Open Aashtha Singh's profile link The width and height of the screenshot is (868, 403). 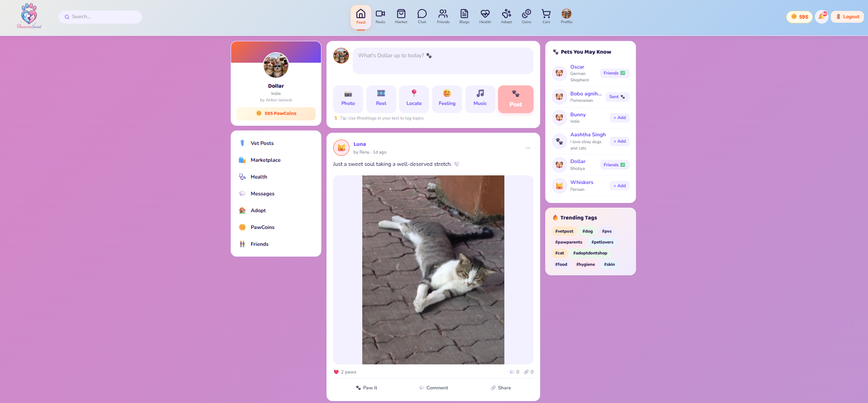click(x=588, y=134)
